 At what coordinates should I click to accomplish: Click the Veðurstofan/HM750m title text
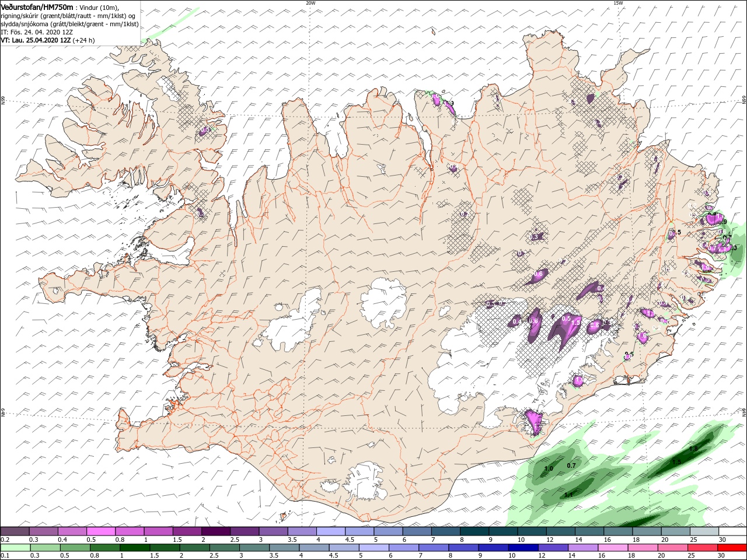point(37,6)
